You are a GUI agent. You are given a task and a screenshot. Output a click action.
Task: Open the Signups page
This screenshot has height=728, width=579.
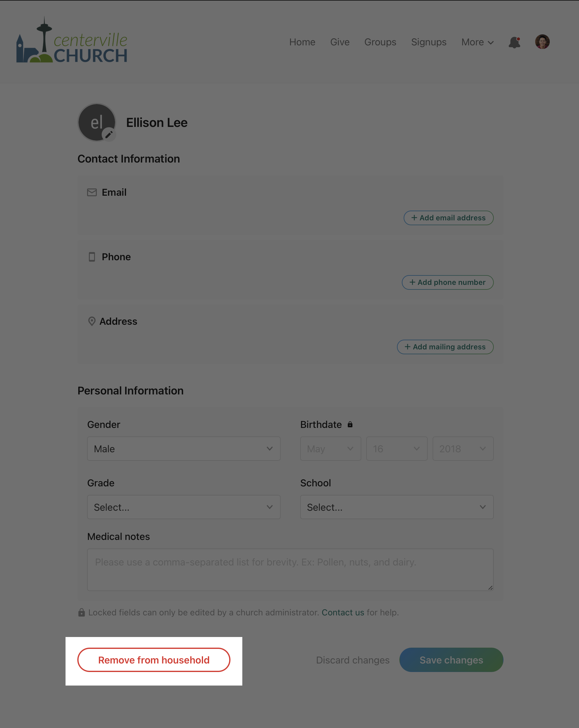(x=429, y=42)
